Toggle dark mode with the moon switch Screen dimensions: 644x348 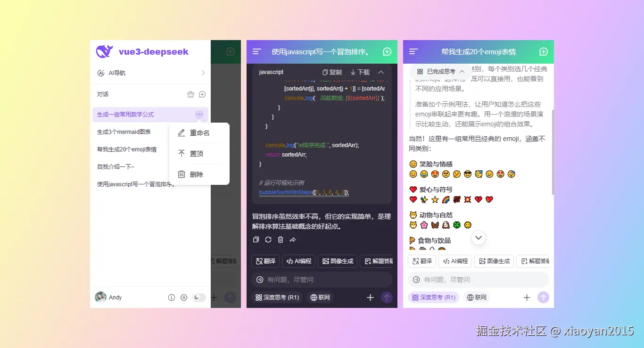[198, 297]
